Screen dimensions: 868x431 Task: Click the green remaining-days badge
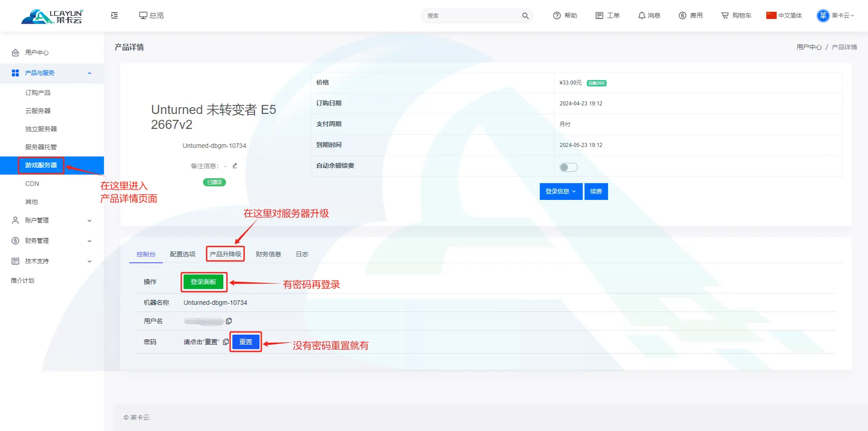597,83
